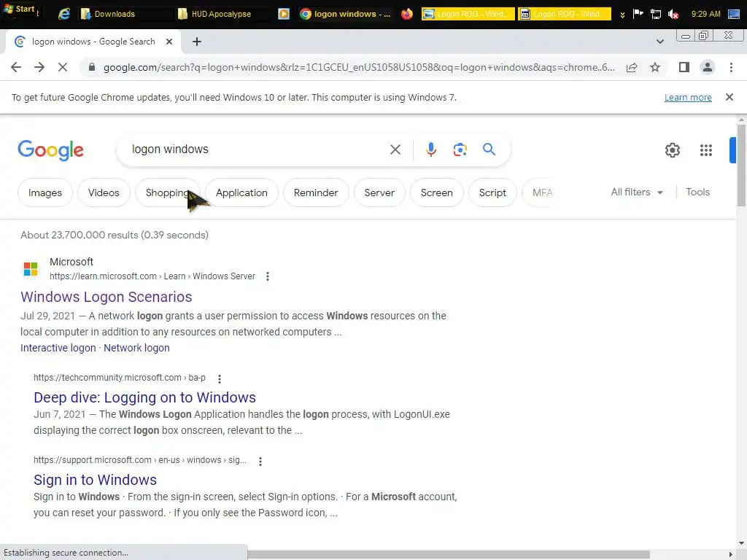The height and width of the screenshot is (560, 747).
Task: Filter results by Images
Action: (x=44, y=192)
